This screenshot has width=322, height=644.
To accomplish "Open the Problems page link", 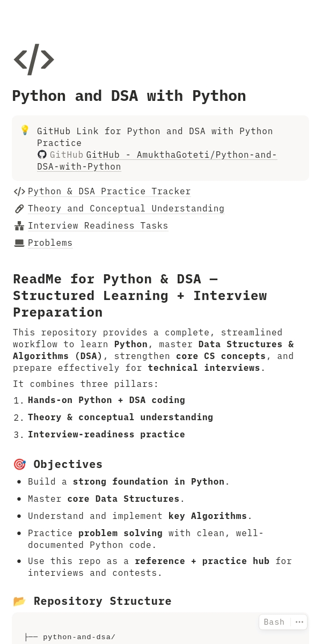I will (x=50, y=243).
